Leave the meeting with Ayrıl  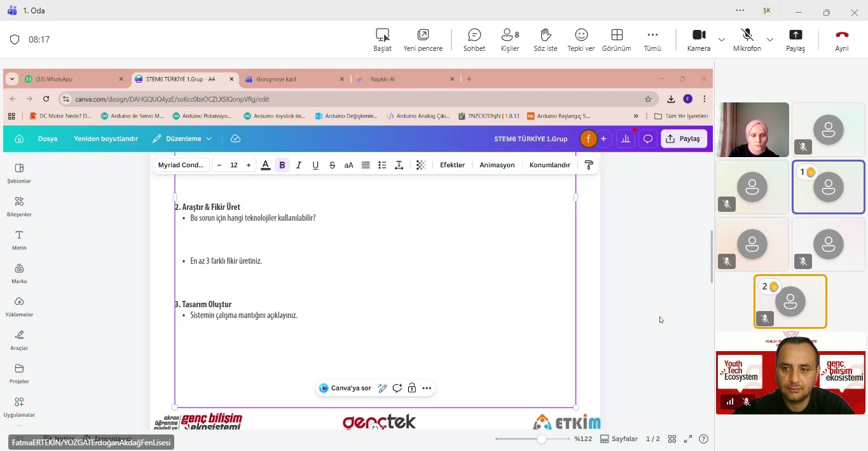point(841,39)
